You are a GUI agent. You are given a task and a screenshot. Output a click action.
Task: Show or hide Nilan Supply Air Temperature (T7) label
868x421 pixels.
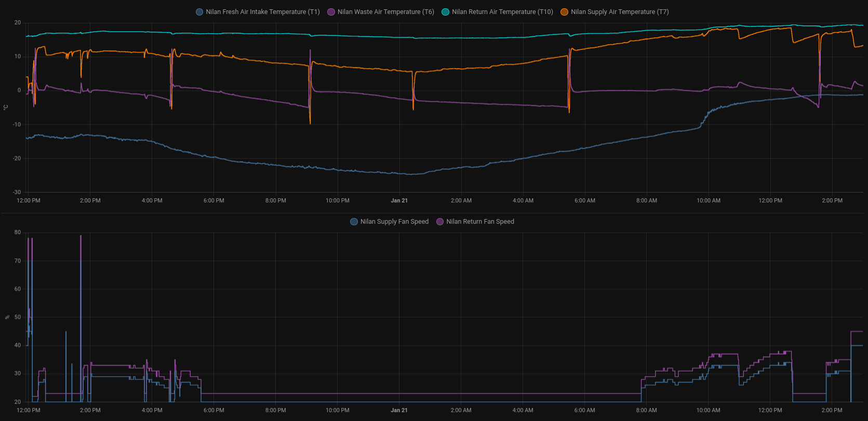[x=620, y=12]
